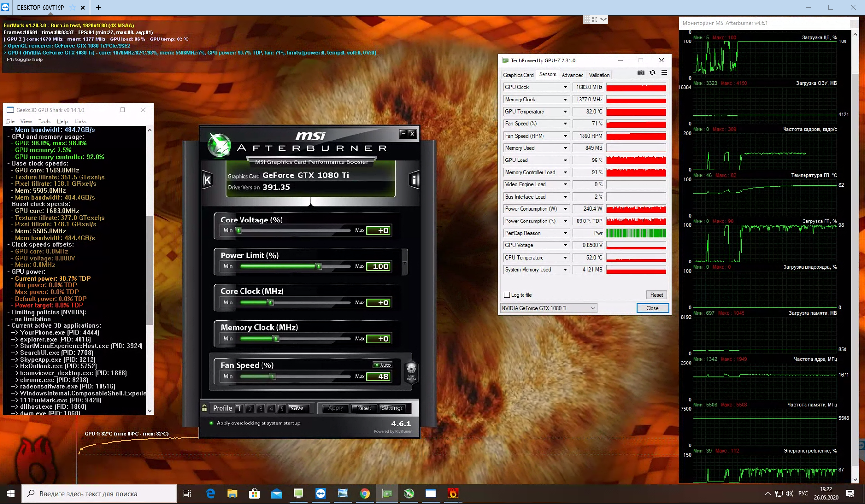Switch to the Graphics Card tab in GPU-Z
The image size is (865, 504).
coord(518,75)
